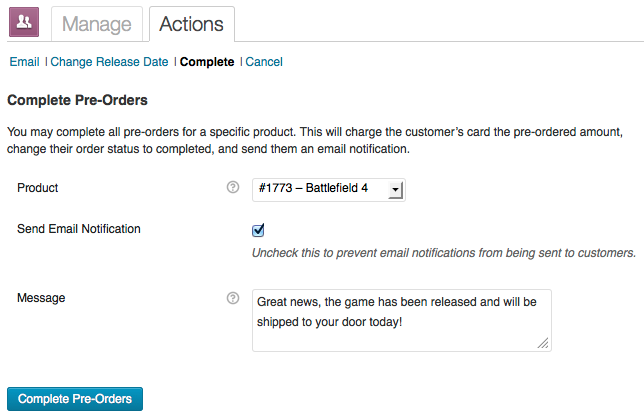Open the help tooltip icon beside Message

tap(233, 298)
